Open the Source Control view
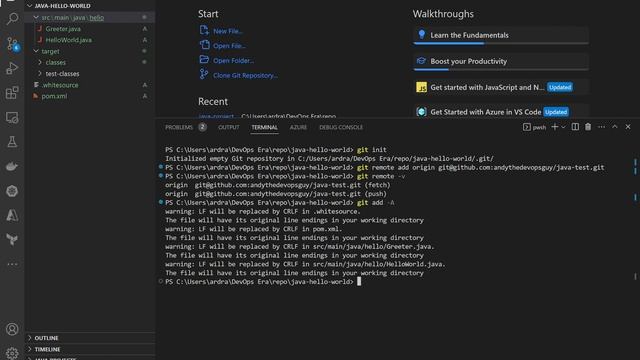The width and height of the screenshot is (640, 360). 12,44
